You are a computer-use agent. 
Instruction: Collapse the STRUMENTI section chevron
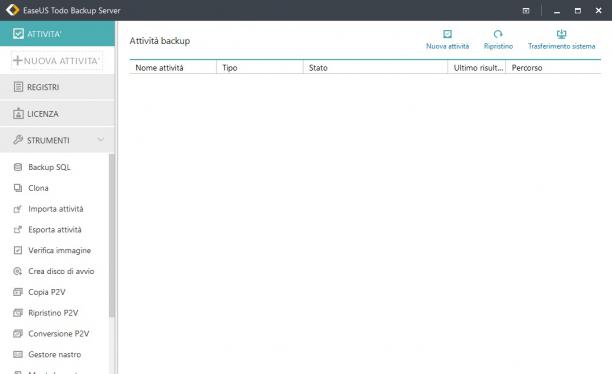(101, 139)
